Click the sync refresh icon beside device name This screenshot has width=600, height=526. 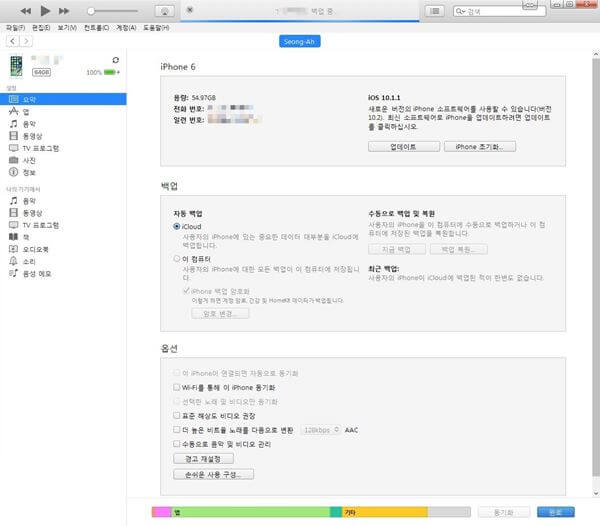[x=116, y=60]
